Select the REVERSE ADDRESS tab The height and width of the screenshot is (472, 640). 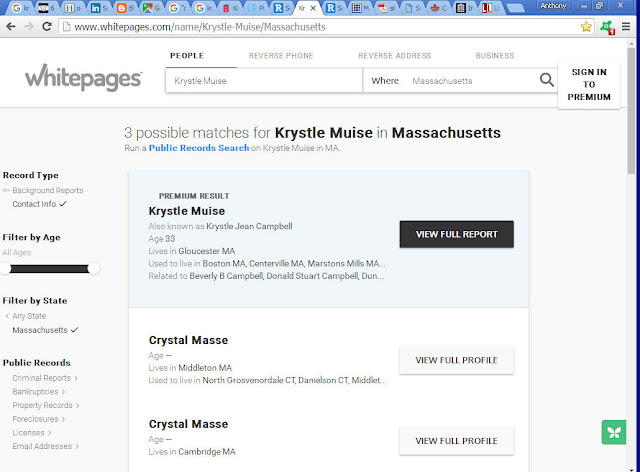tap(394, 56)
